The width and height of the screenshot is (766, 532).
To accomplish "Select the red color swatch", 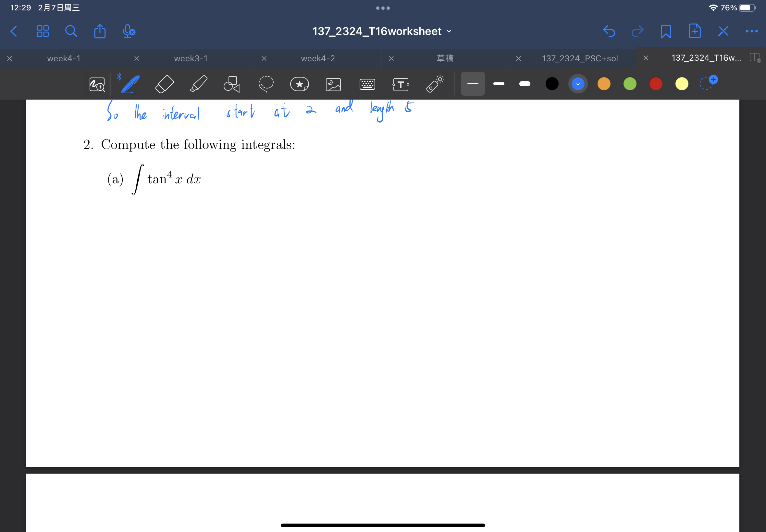I will (655, 83).
